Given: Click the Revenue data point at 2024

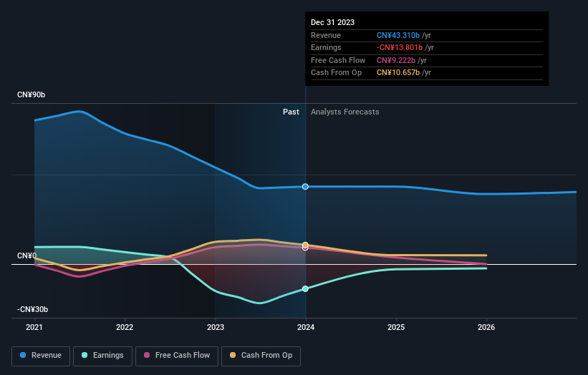Looking at the screenshot, I should click(x=305, y=187).
